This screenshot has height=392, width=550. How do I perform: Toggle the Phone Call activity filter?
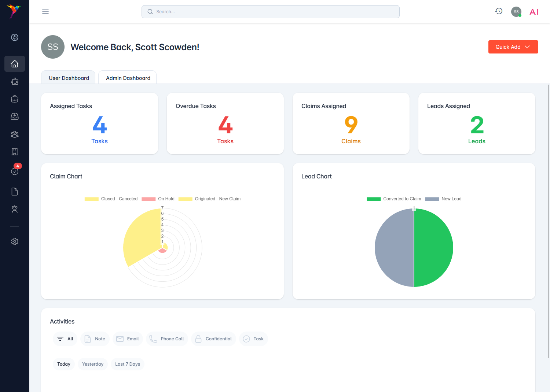[x=167, y=339]
